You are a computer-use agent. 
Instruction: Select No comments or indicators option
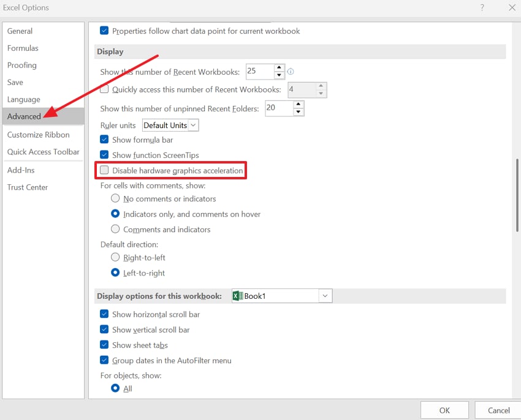tap(115, 198)
